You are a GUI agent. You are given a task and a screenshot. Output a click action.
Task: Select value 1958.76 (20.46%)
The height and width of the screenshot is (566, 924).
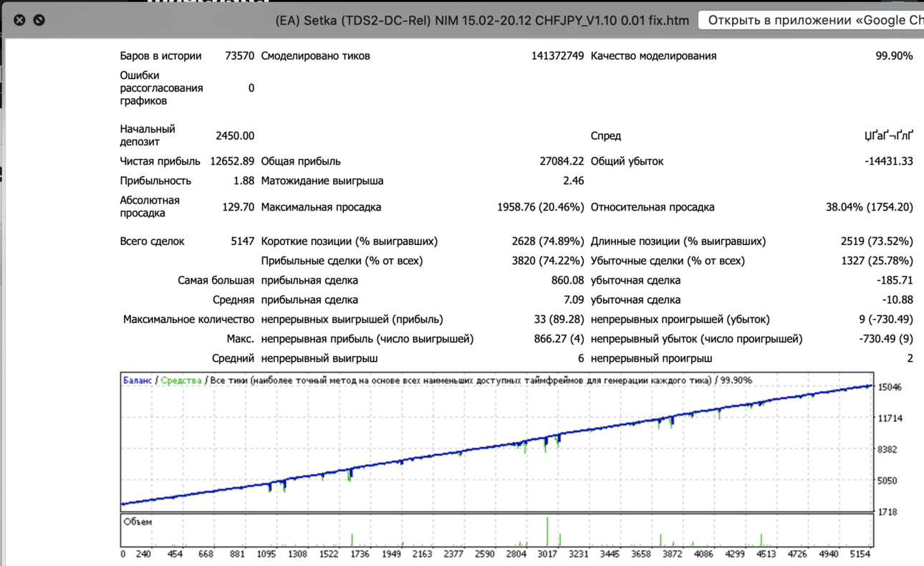coord(541,207)
